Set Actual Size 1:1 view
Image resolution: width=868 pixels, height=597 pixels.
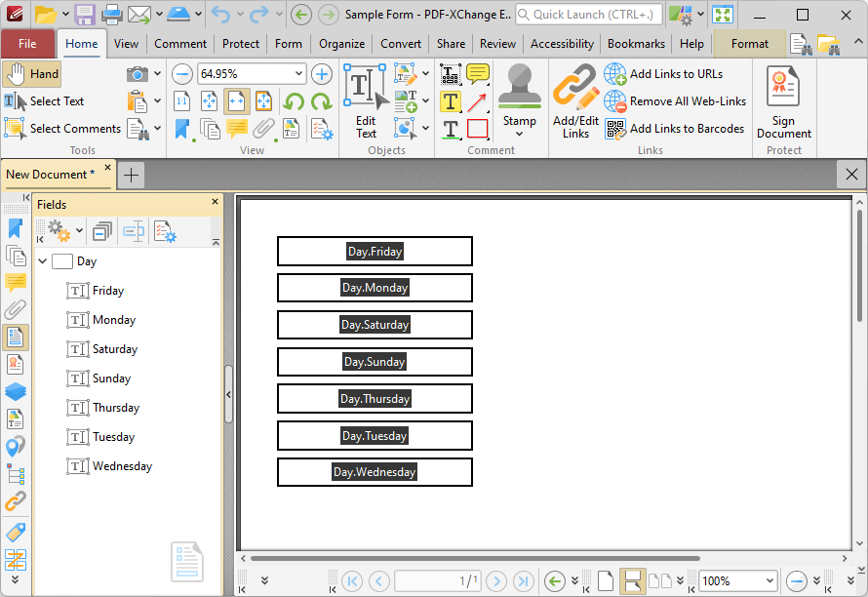pyautogui.click(x=182, y=101)
